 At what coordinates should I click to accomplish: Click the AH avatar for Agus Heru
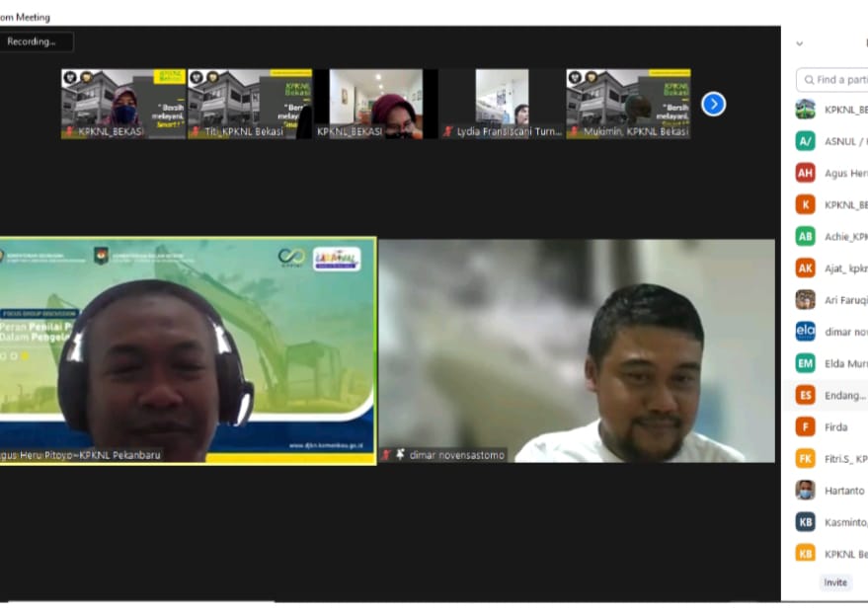(806, 173)
